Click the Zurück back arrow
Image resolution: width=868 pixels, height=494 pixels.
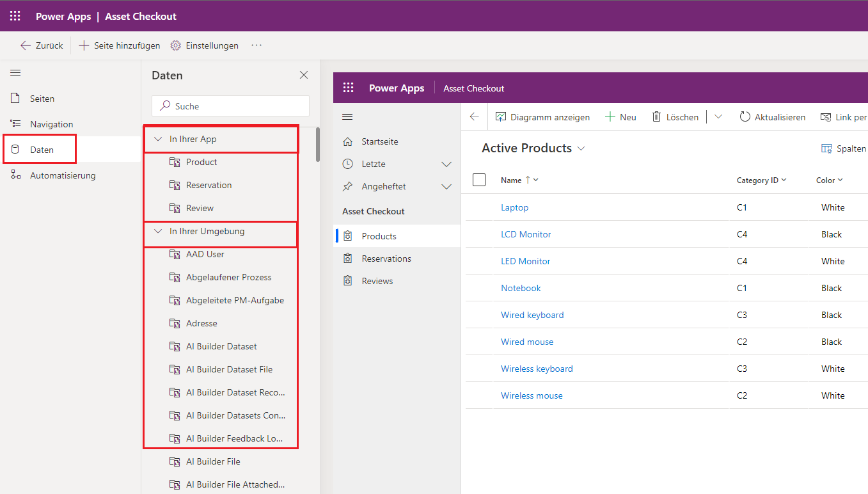[x=42, y=45]
